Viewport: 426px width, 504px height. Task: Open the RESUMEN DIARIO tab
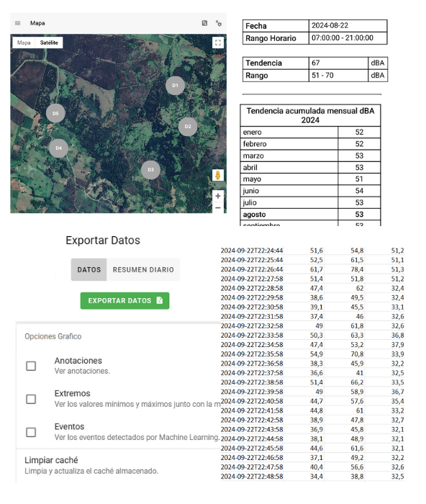point(143,270)
